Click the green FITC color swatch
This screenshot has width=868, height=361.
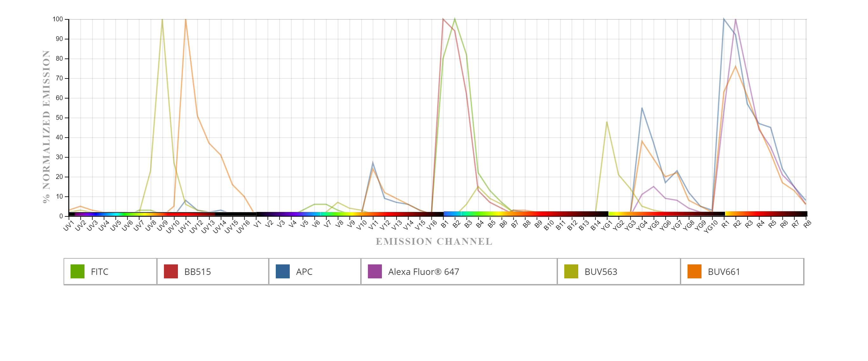pyautogui.click(x=77, y=271)
